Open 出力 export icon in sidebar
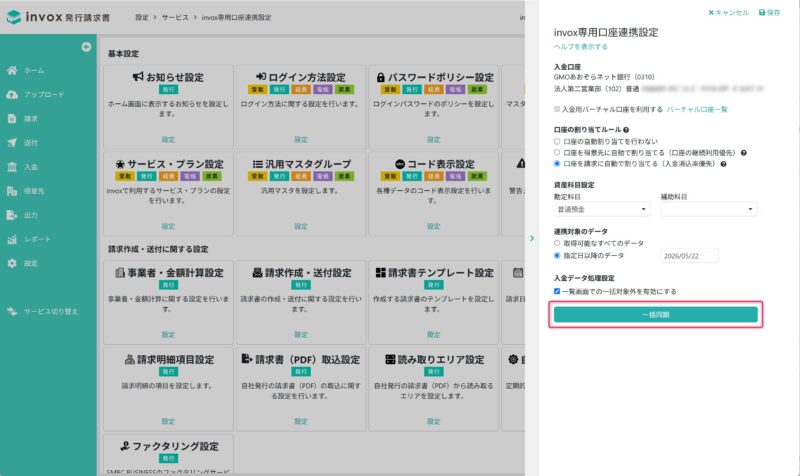800x476 pixels. (x=12, y=215)
